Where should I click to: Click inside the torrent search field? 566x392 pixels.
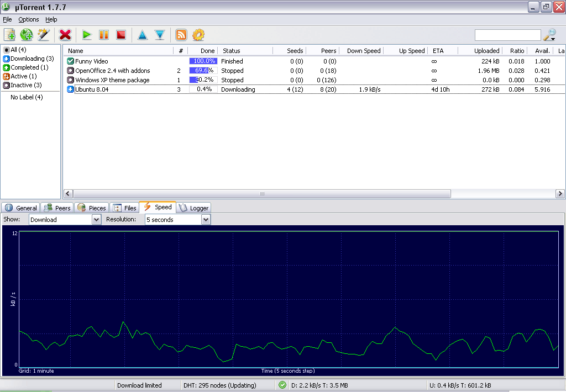tap(507, 34)
